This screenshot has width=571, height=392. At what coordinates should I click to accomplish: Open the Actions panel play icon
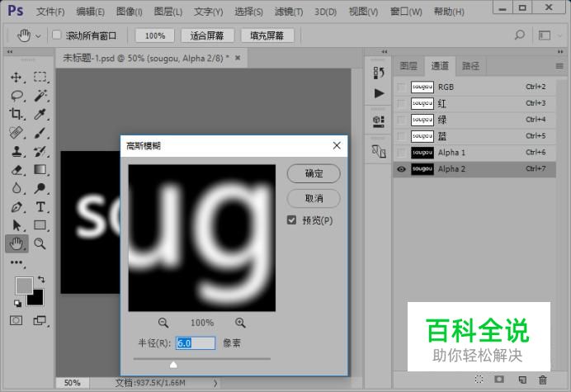tap(379, 93)
